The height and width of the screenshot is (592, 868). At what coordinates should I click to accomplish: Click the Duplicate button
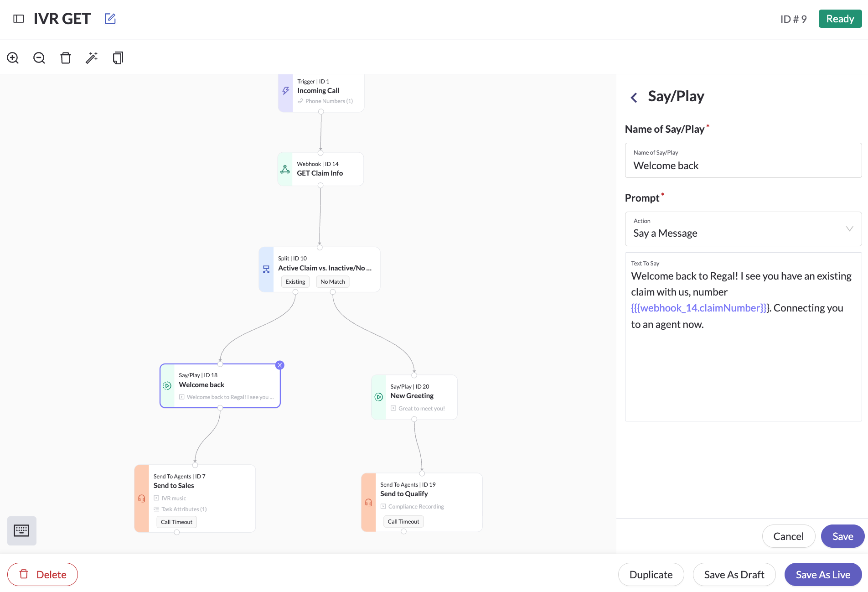651,575
